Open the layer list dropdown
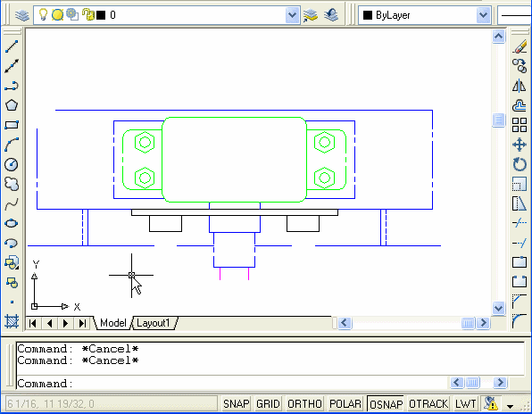 tap(292, 15)
